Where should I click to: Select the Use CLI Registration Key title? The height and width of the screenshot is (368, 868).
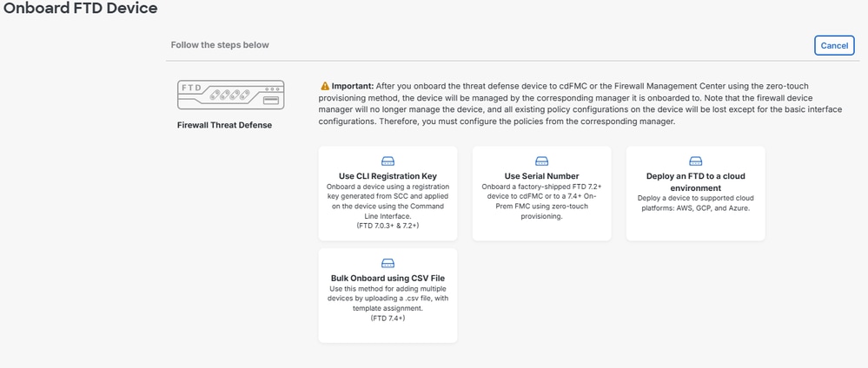388,176
